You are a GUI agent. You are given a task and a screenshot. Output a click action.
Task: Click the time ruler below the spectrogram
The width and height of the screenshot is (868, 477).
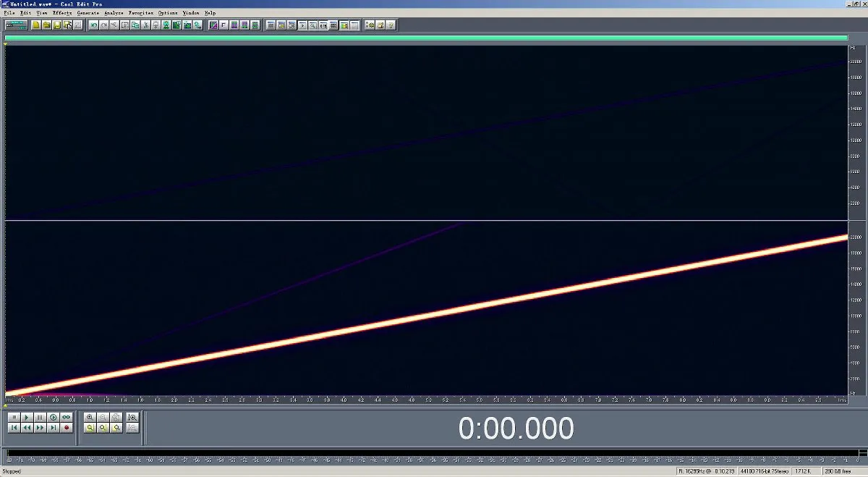coord(426,400)
